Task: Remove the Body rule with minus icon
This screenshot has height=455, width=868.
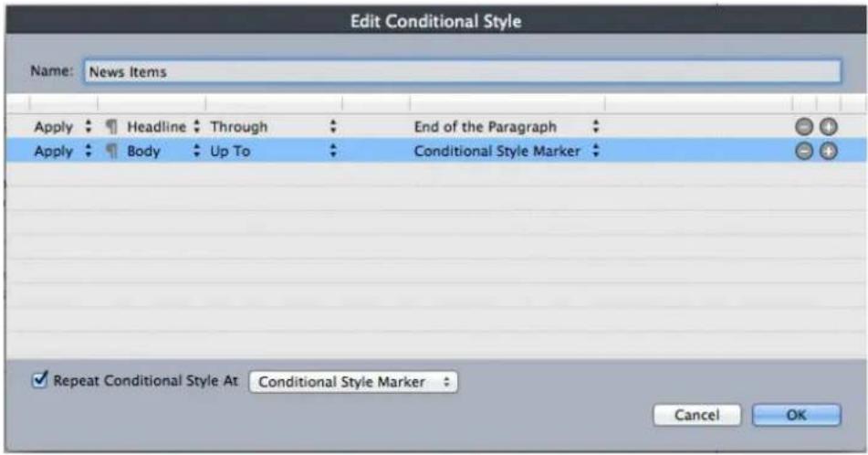Action: point(803,151)
